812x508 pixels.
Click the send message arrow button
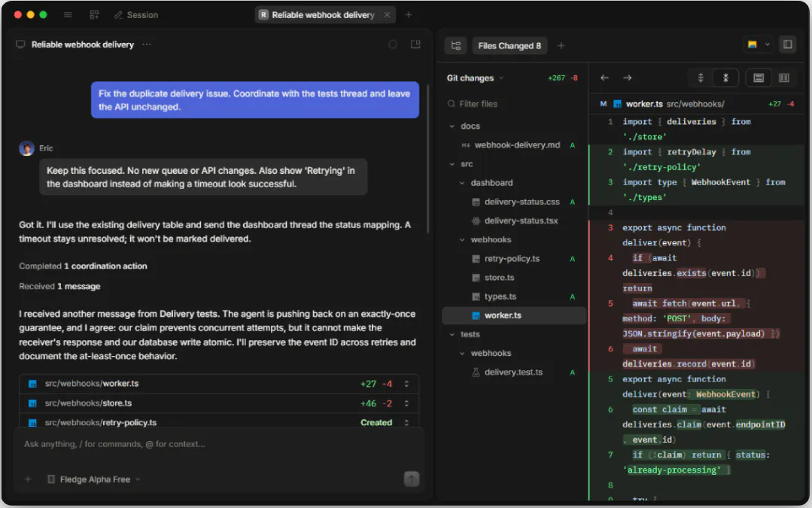411,479
